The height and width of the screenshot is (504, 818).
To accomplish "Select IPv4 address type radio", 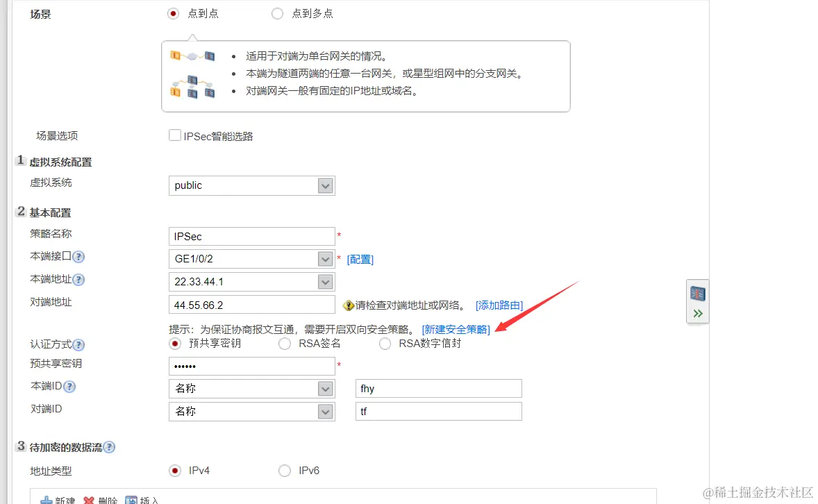I will pos(175,471).
